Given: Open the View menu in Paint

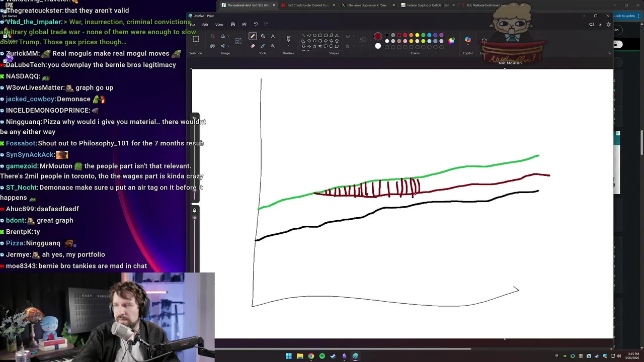Looking at the screenshot, I should click(219, 25).
